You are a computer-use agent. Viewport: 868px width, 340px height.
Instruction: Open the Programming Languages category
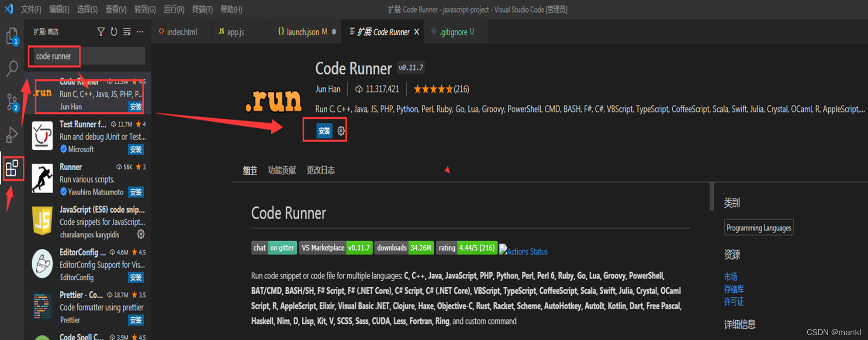tap(759, 228)
